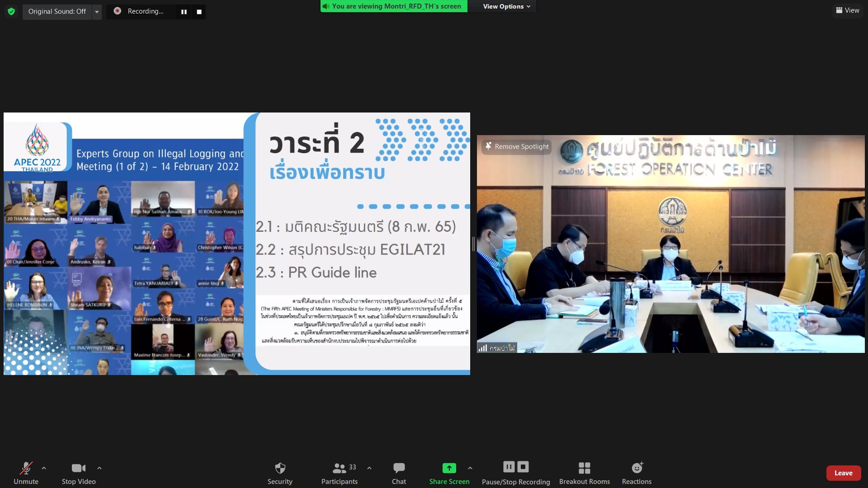The image size is (868, 488).
Task: Open the Security shield menu
Action: coord(280,473)
